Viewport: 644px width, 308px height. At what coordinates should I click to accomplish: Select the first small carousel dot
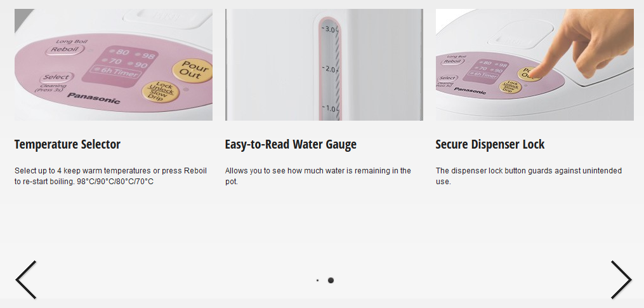pyautogui.click(x=317, y=280)
